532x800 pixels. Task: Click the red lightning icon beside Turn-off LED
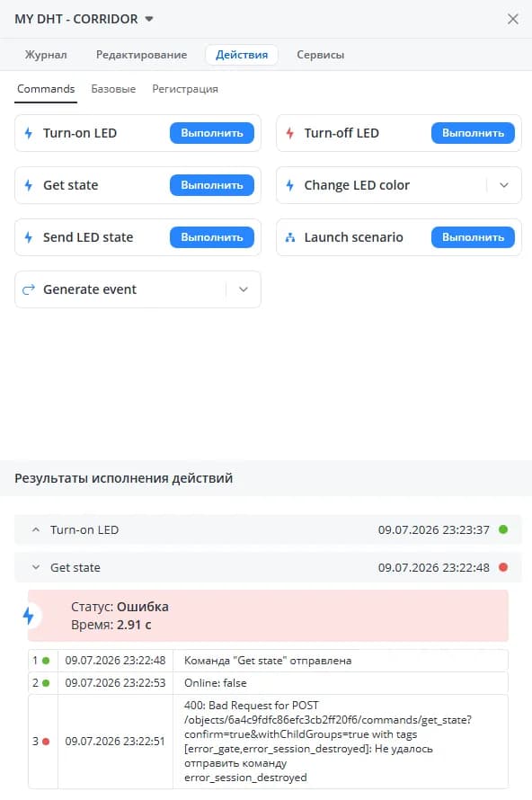coord(289,133)
